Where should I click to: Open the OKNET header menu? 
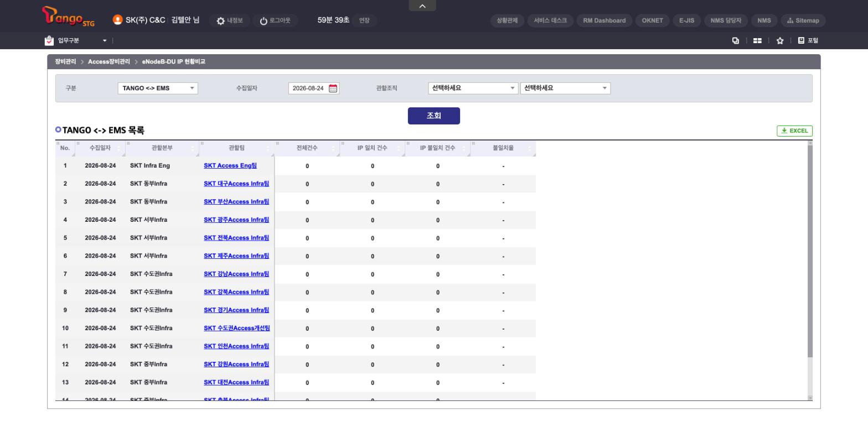(652, 20)
